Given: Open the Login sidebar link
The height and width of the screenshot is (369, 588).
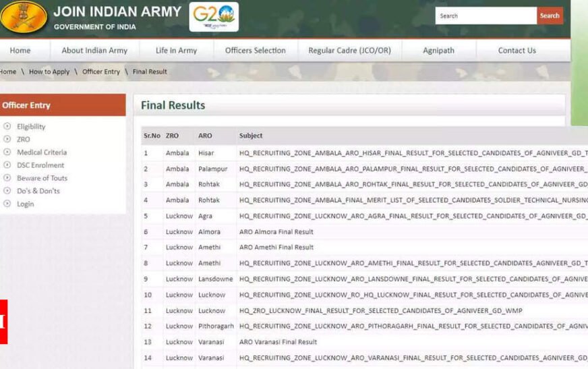Looking at the screenshot, I should 25,204.
